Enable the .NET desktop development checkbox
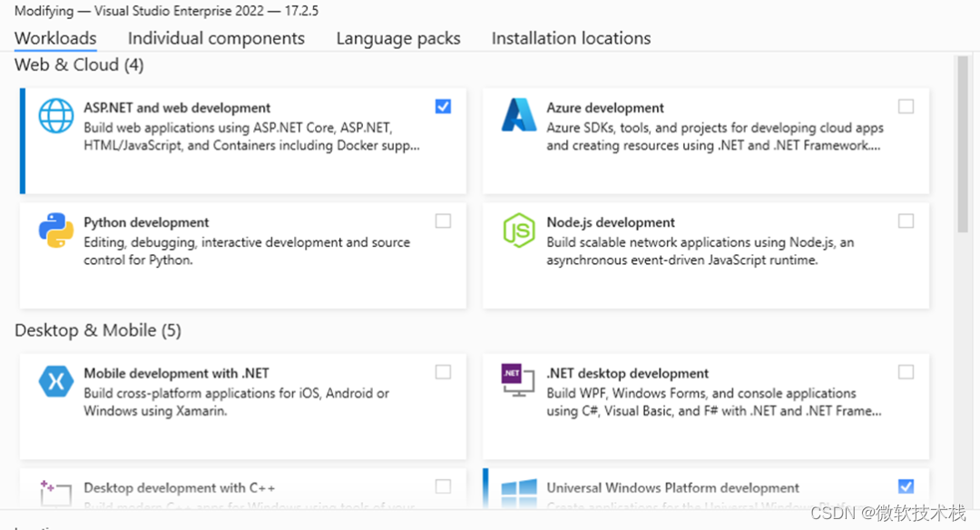 coord(906,372)
